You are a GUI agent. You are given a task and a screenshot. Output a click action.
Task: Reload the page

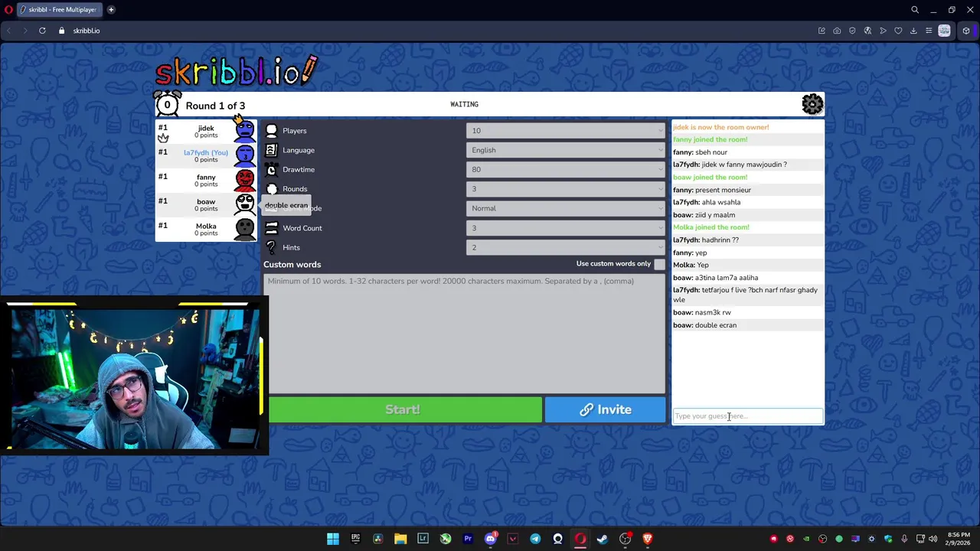coord(42,31)
